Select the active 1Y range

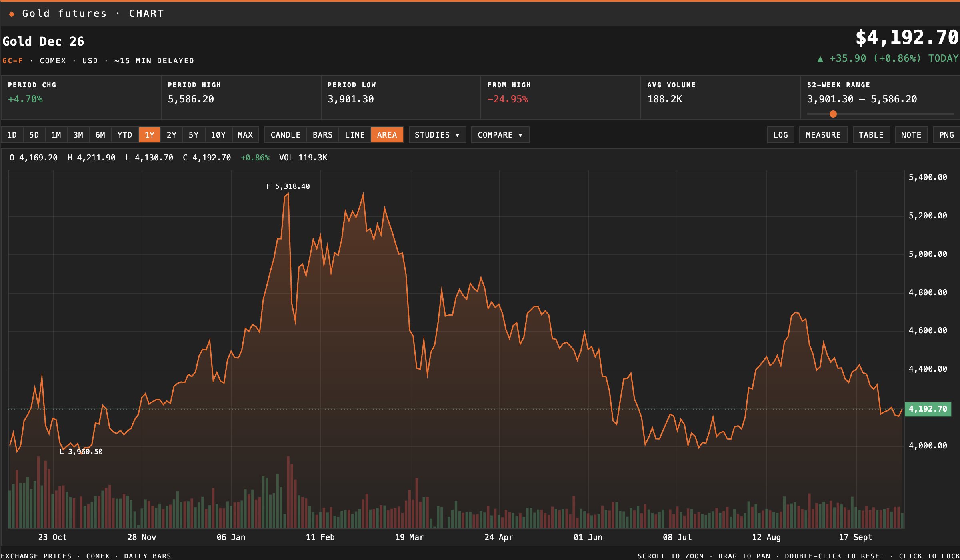[150, 135]
